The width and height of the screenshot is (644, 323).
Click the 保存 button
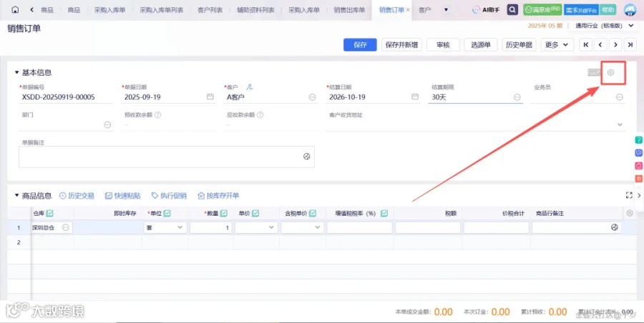tap(360, 45)
